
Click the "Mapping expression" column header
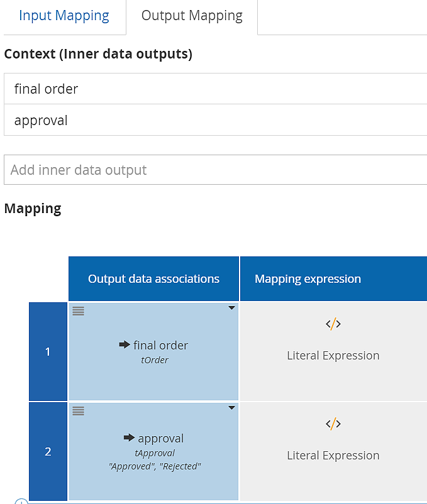308,278
